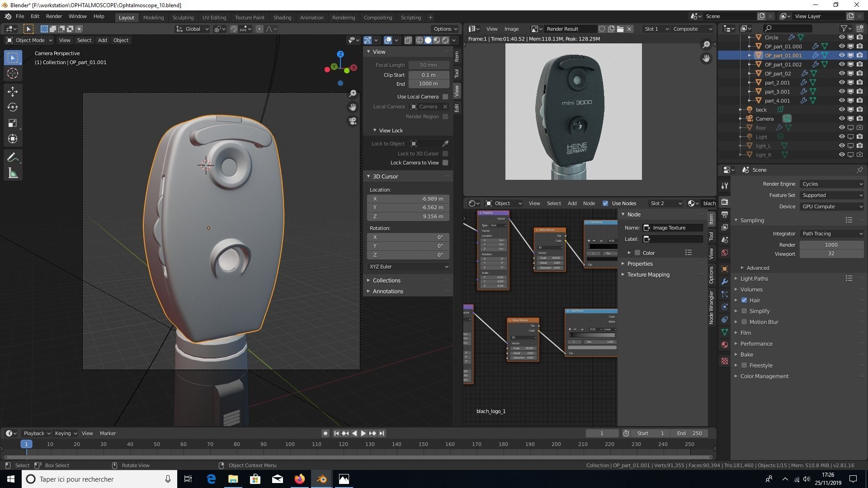Expand the Texture Mapping section
The image size is (868, 488).
[x=648, y=275]
